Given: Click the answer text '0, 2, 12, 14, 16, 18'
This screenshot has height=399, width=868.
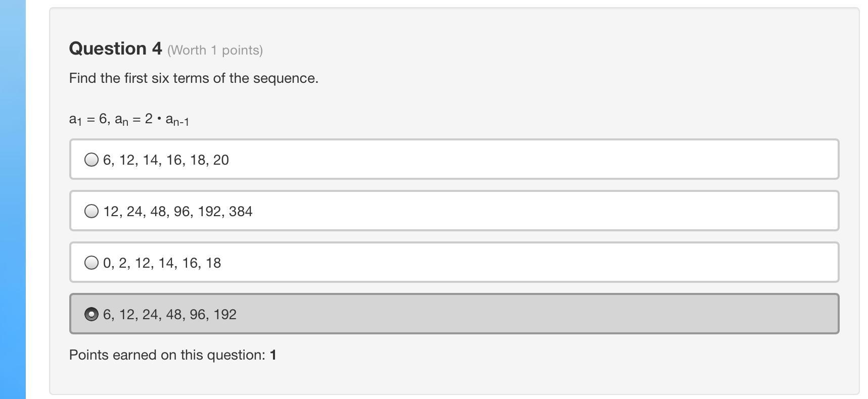Looking at the screenshot, I should pos(162,263).
